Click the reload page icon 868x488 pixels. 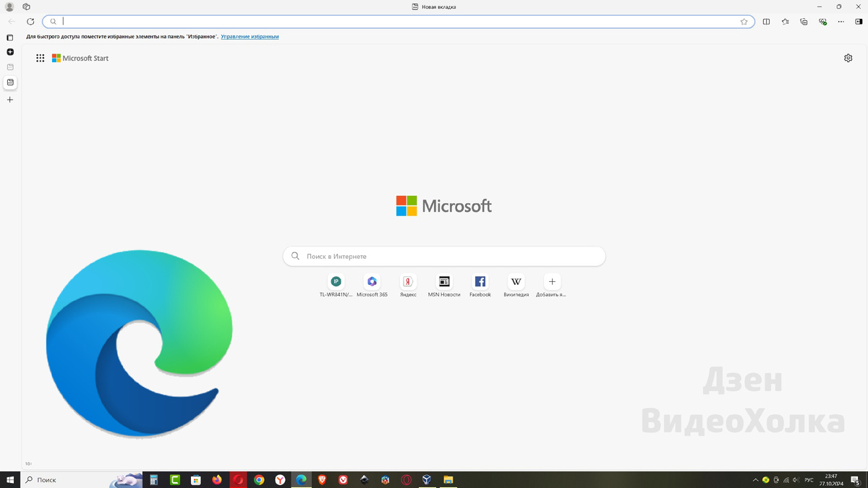point(29,22)
